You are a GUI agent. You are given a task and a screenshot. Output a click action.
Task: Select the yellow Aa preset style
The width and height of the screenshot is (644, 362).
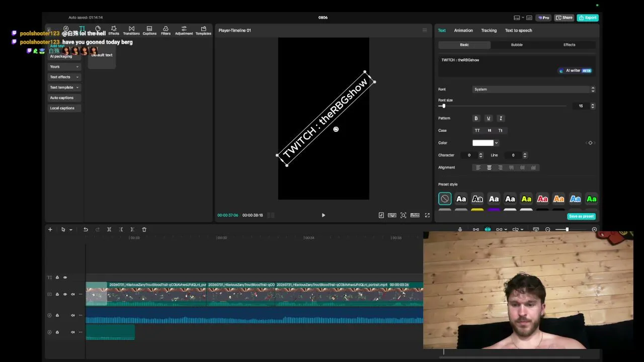point(526,199)
